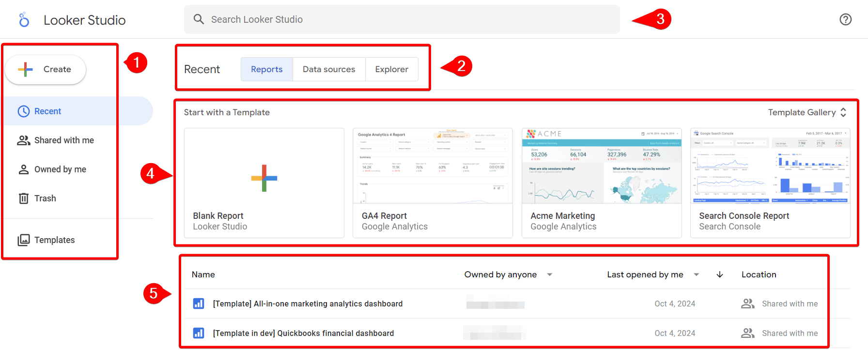Image resolution: width=868 pixels, height=350 pixels.
Task: Click Oct 4, 2024 in Quickbooks row
Action: pyautogui.click(x=675, y=333)
